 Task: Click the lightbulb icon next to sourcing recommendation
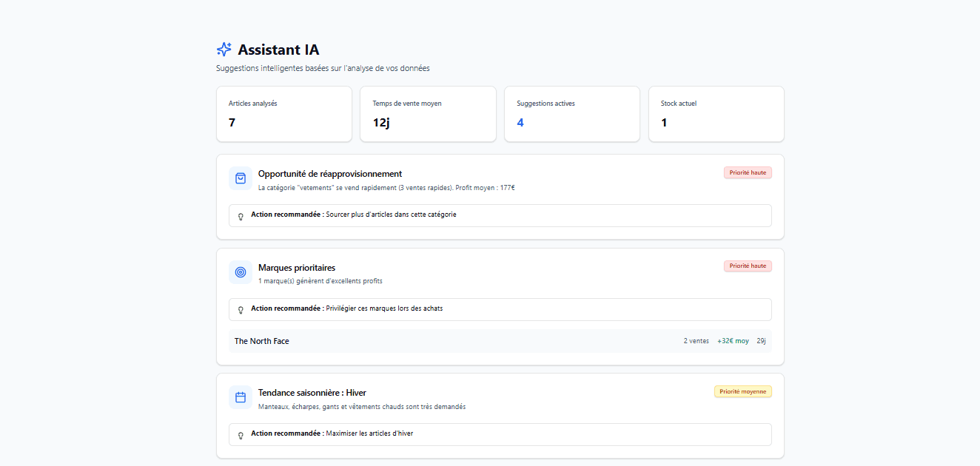pos(240,215)
